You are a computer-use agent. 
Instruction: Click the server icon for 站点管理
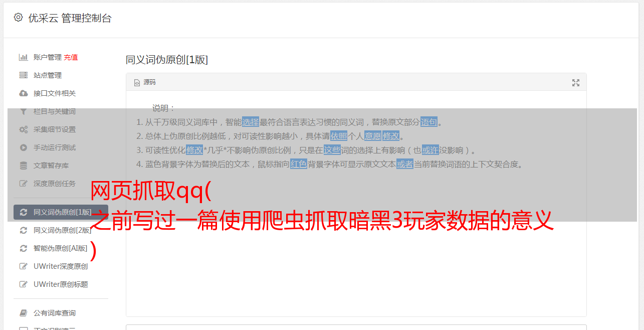[x=23, y=75]
